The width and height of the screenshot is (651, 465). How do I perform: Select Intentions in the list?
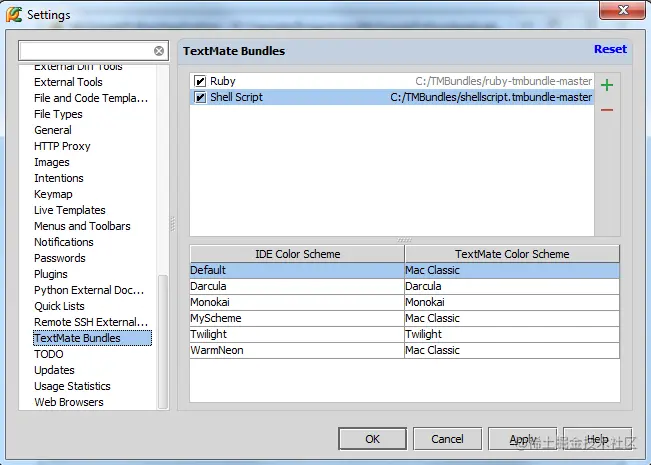point(59,178)
